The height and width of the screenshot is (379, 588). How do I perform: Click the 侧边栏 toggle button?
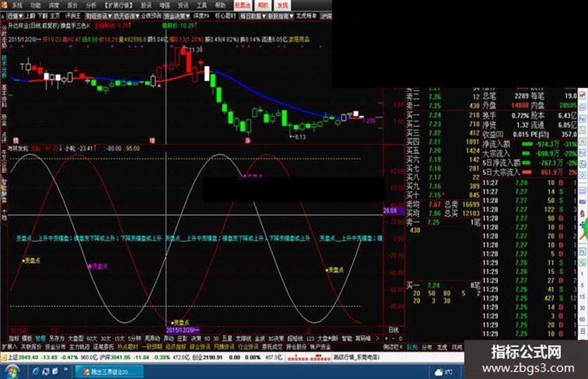pyautogui.click(x=393, y=347)
